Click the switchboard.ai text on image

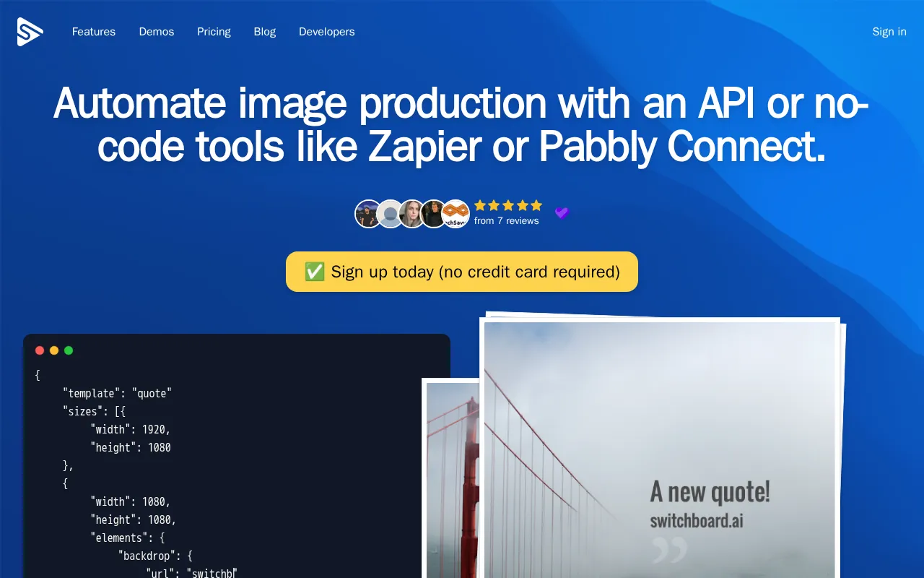pos(697,520)
